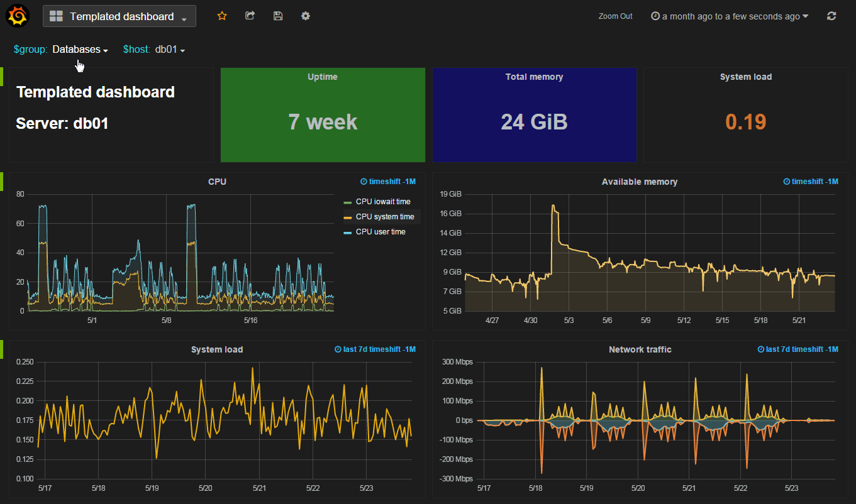Screen dimensions: 856x504
Task: Click the yellow CPU system time color swatch
Action: [348, 217]
